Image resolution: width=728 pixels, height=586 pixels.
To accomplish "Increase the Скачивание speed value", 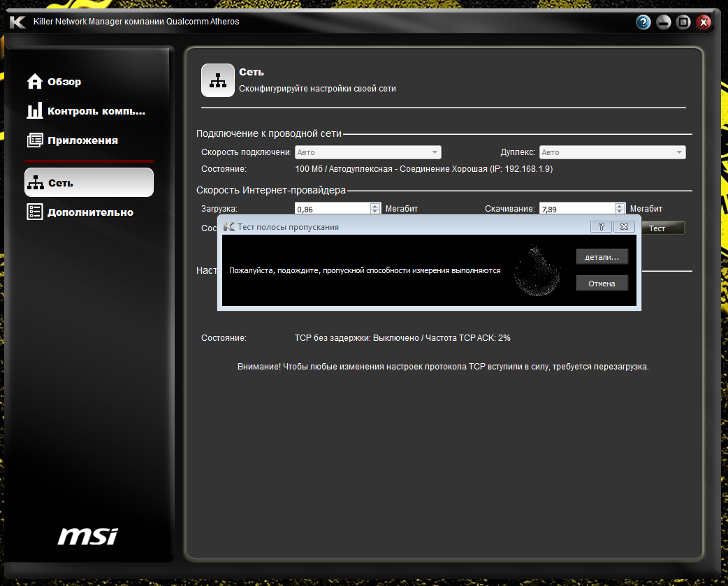I will pyautogui.click(x=620, y=205).
